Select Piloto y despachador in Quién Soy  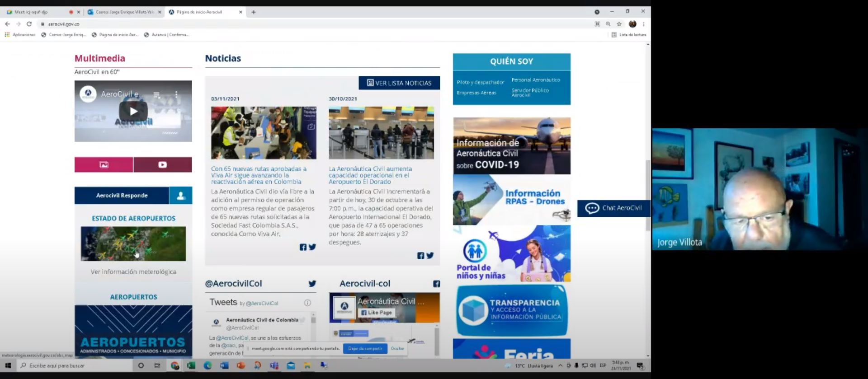click(480, 82)
